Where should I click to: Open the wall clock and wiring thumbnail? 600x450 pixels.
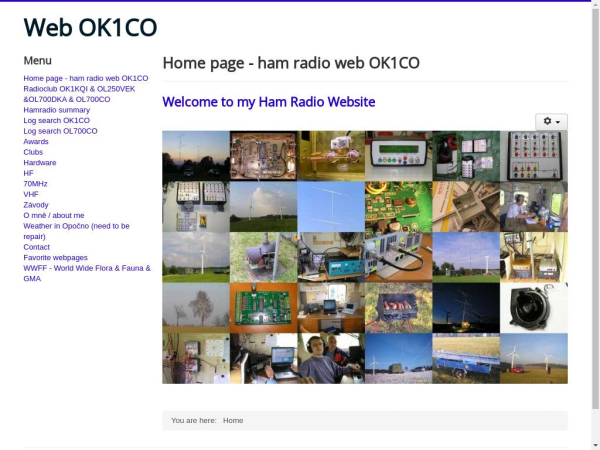coord(196,359)
